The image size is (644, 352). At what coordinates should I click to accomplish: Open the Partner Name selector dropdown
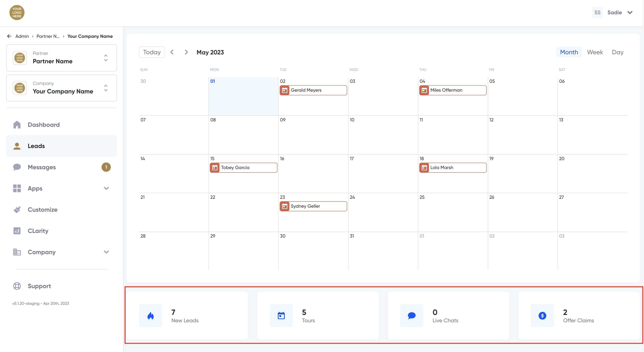point(106,58)
